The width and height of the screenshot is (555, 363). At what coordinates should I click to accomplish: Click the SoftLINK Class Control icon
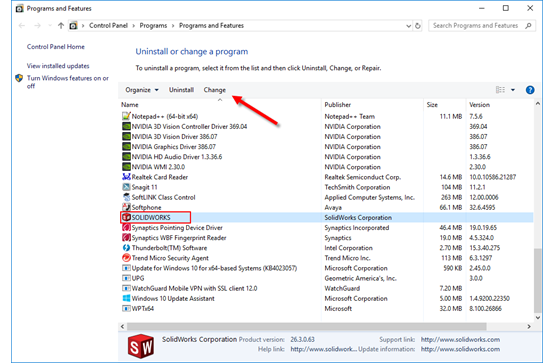pos(126,197)
